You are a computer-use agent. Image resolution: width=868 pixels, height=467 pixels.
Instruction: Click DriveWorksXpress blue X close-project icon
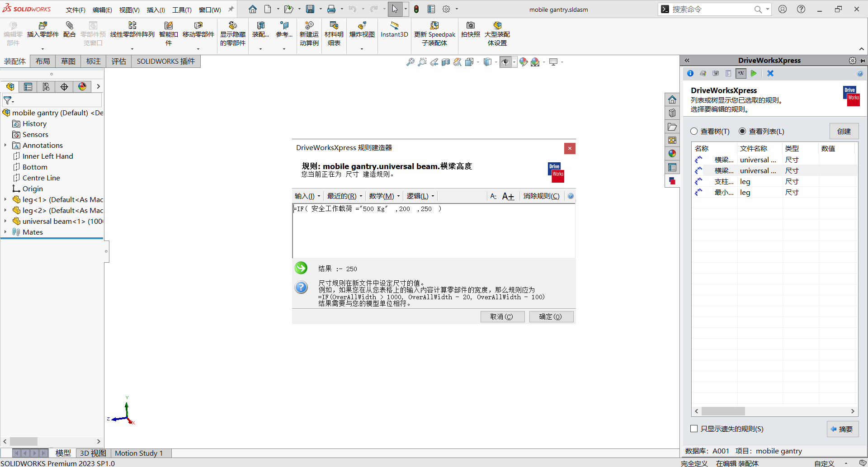coord(770,73)
